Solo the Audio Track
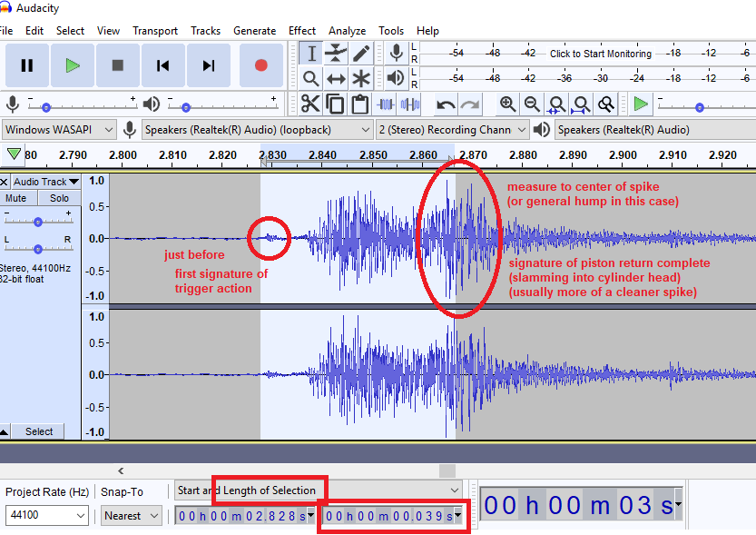The image size is (756, 535). (x=59, y=198)
